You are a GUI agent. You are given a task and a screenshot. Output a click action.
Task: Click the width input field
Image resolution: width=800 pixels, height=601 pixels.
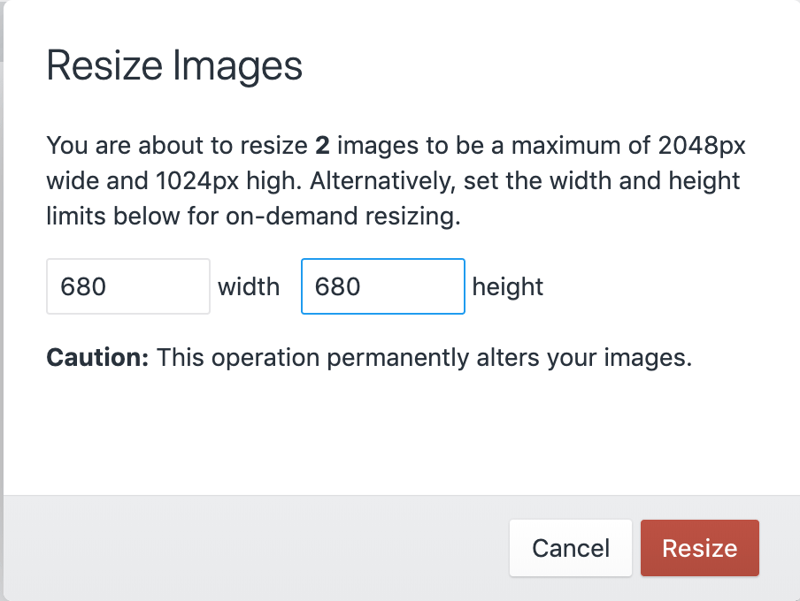coord(128,287)
